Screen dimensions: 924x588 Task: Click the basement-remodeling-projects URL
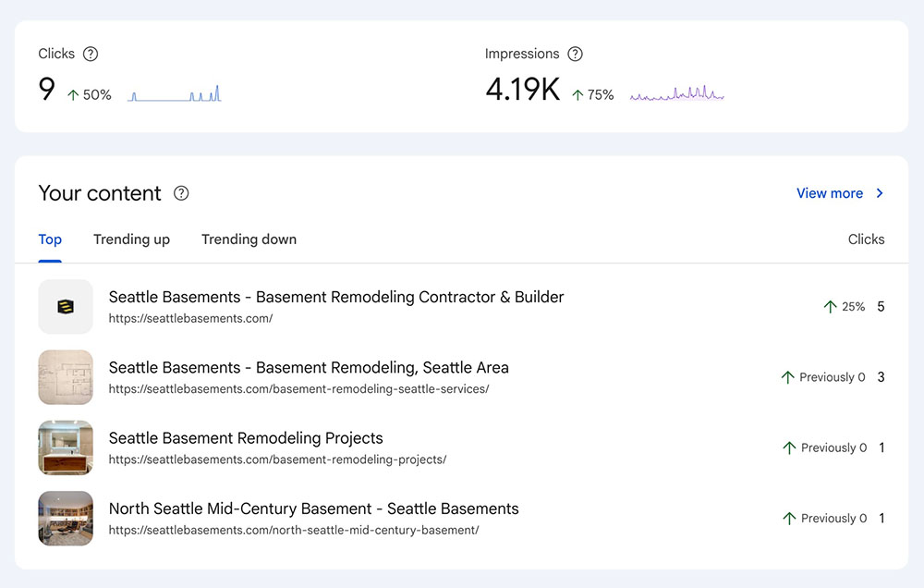tap(277, 459)
